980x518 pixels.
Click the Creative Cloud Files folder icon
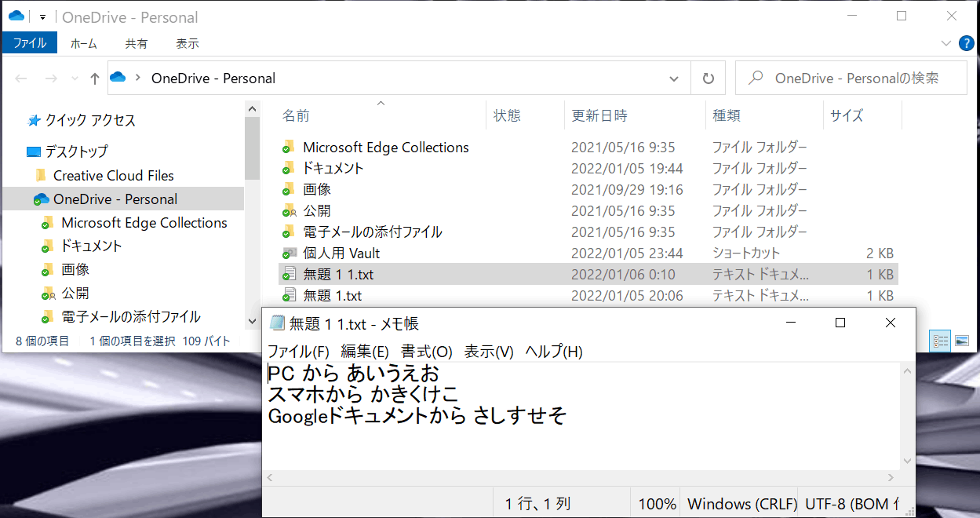[x=41, y=175]
